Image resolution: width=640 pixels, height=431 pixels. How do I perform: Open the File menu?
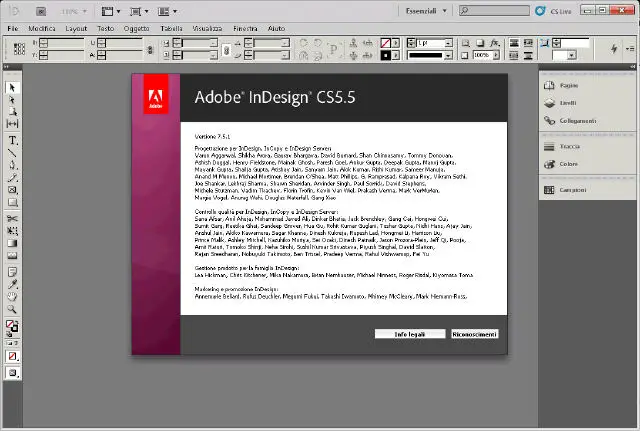pos(13,28)
